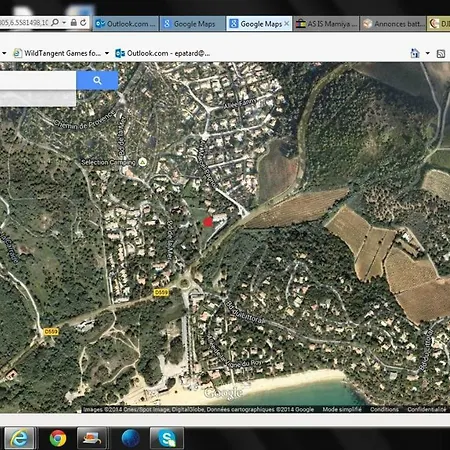Open WildTangent Games favorite link
The height and width of the screenshot is (450, 450).
click(57, 53)
